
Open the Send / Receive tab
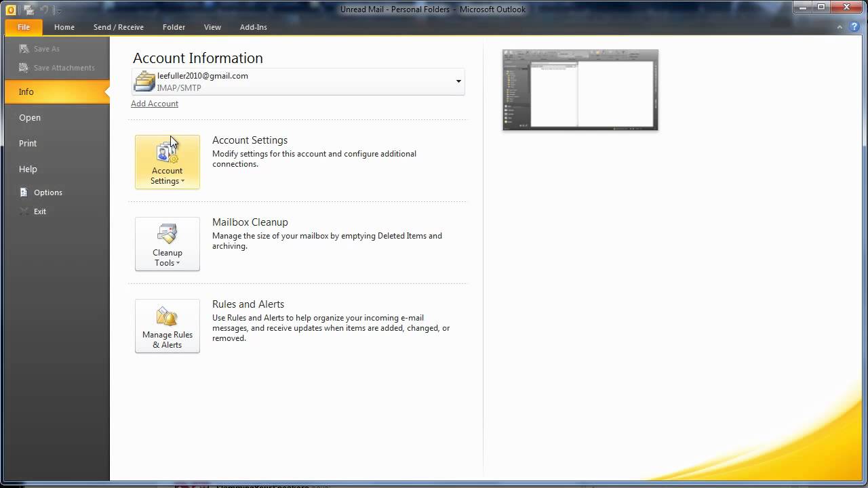[x=119, y=27]
